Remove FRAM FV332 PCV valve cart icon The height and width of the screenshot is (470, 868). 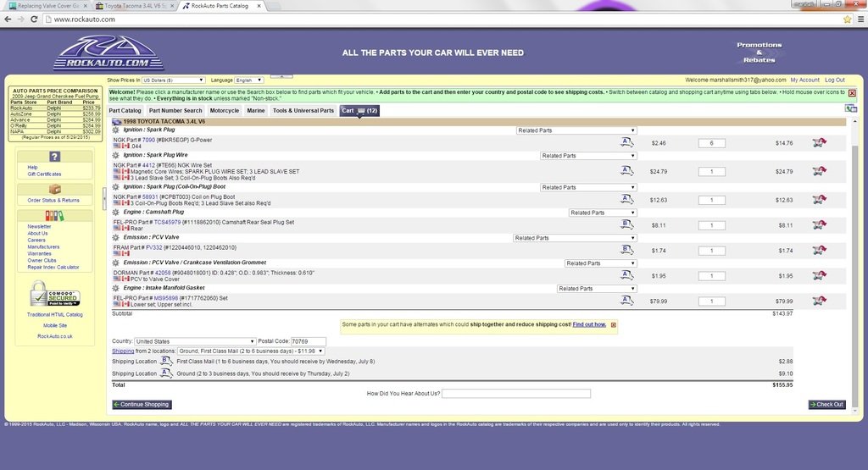(820, 250)
